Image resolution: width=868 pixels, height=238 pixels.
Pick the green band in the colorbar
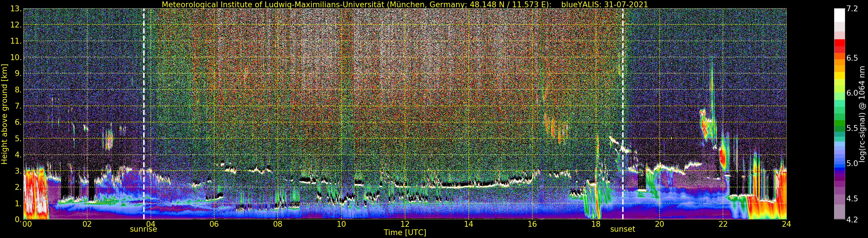coord(839,124)
